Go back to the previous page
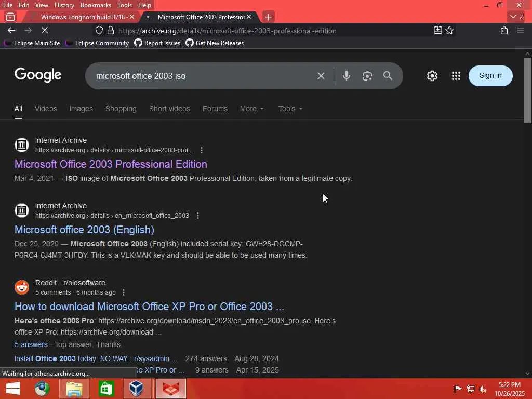The width and height of the screenshot is (532, 399). pos(11,31)
